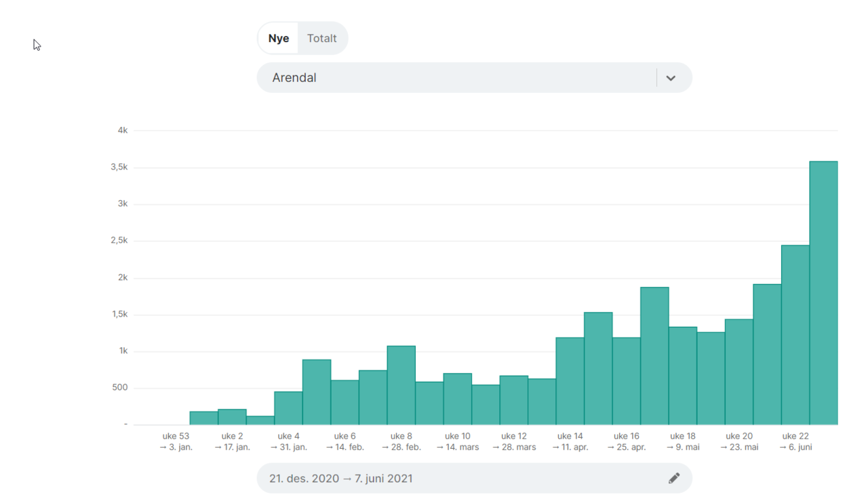Click the pencil edit icon in date field

tap(673, 479)
